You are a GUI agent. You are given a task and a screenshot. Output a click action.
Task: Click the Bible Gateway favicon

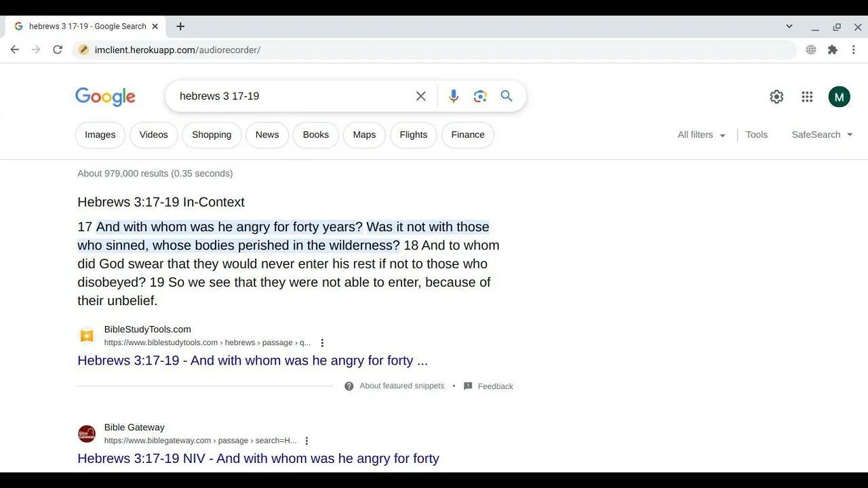pyautogui.click(x=87, y=434)
